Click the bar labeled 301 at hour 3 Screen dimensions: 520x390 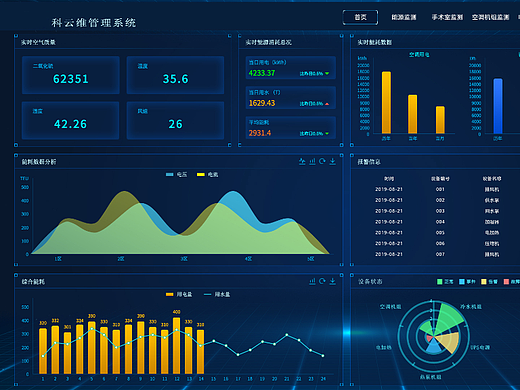tap(67, 353)
